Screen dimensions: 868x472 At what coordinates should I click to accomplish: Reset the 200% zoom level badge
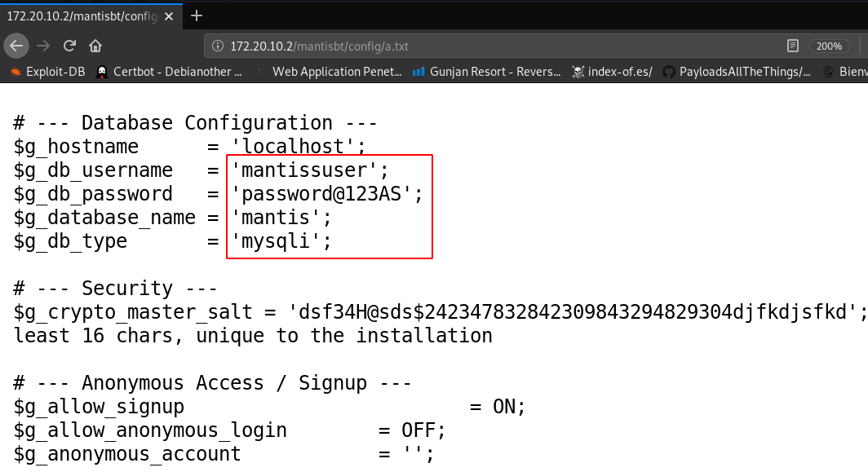coord(829,46)
